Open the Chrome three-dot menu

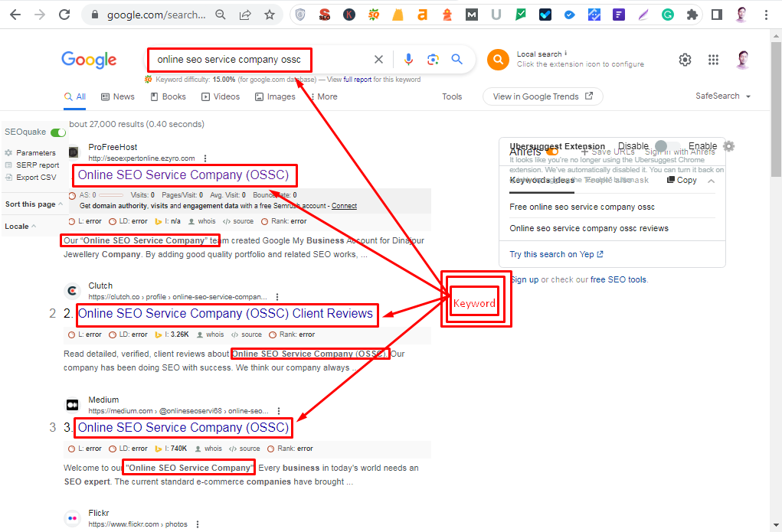click(x=766, y=15)
